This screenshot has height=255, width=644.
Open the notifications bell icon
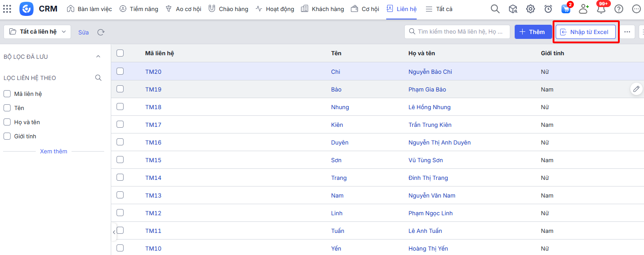(601, 9)
